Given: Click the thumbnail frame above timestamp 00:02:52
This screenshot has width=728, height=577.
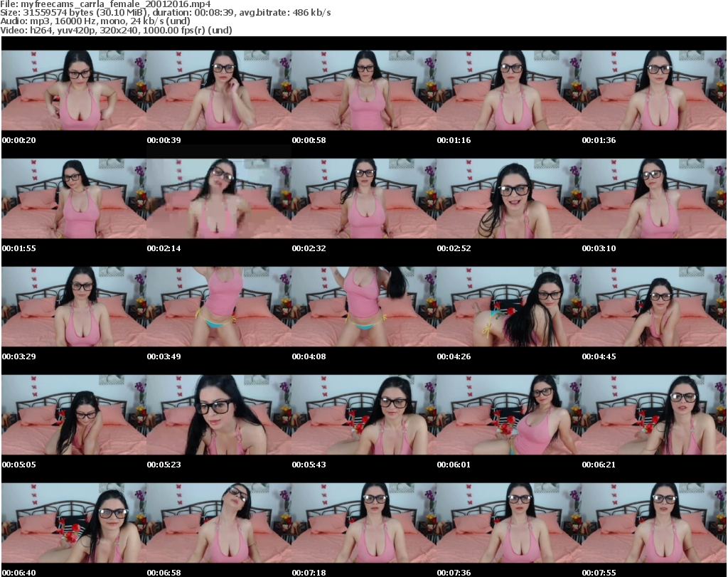Looking at the screenshot, I should pyautogui.click(x=509, y=198).
